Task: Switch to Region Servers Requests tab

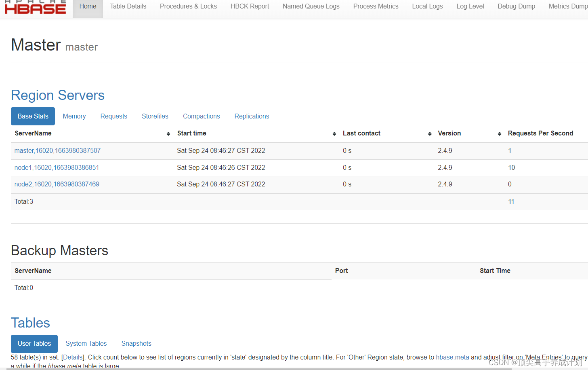Action: (x=113, y=116)
